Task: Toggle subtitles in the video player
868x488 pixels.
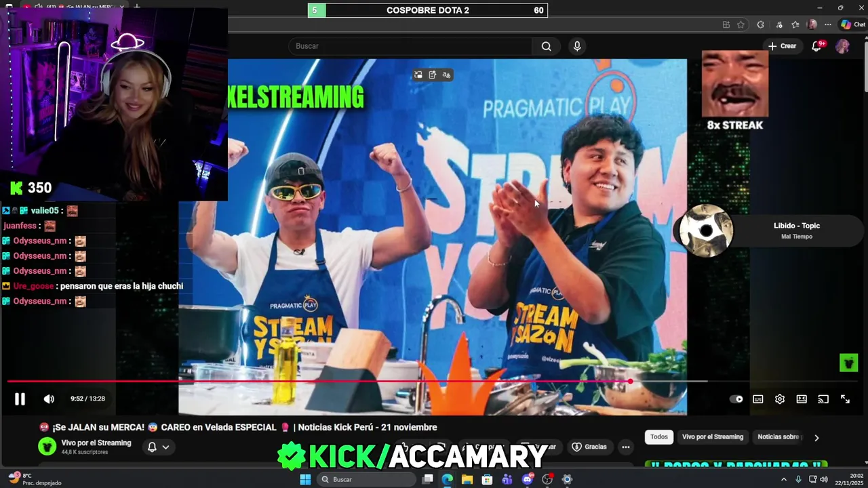Action: [x=758, y=399]
